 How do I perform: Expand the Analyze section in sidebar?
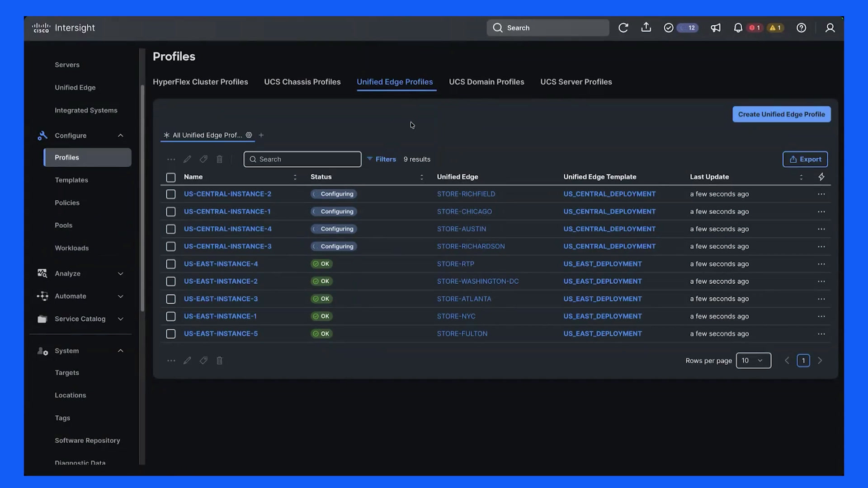coord(120,274)
